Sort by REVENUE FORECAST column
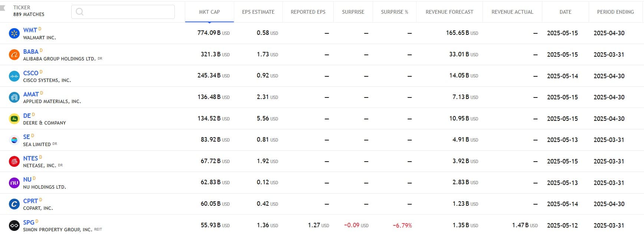The image size is (644, 235). (450, 12)
